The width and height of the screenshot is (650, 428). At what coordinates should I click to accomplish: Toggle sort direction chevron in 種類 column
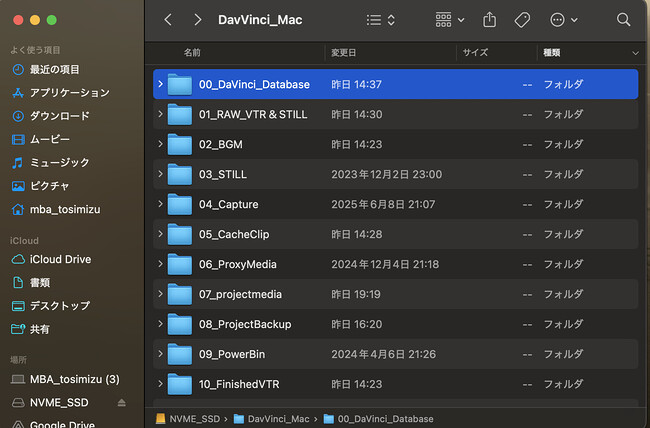pyautogui.click(x=635, y=53)
